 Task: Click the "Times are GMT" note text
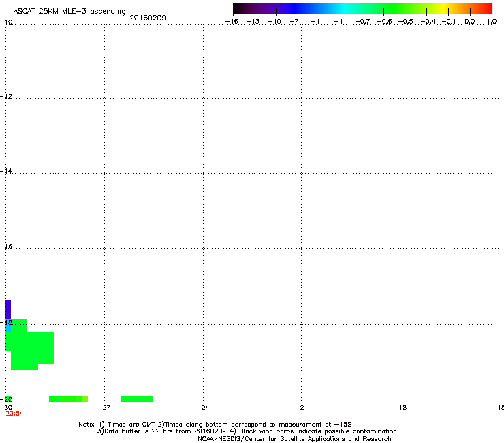(x=131, y=425)
